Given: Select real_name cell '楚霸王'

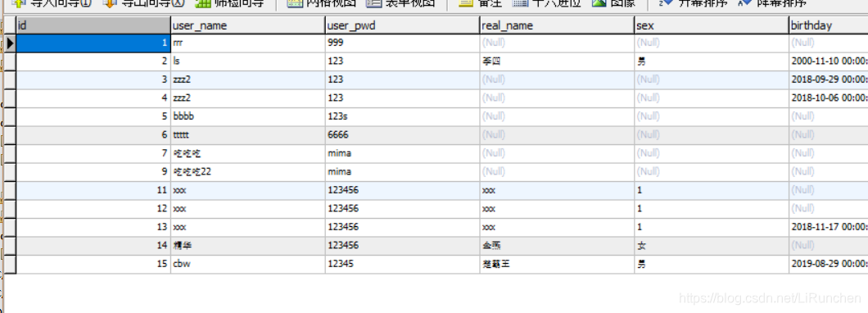Looking at the screenshot, I should pyautogui.click(x=556, y=265).
